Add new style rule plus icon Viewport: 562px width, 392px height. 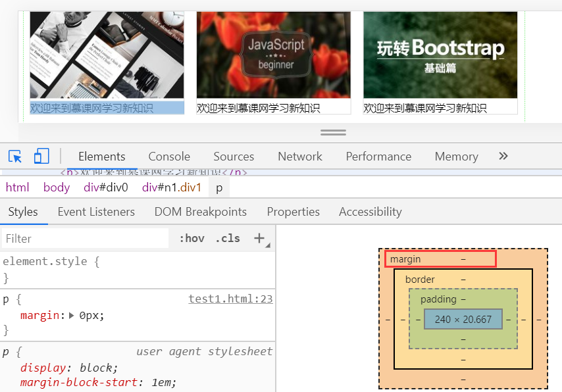[259, 238]
